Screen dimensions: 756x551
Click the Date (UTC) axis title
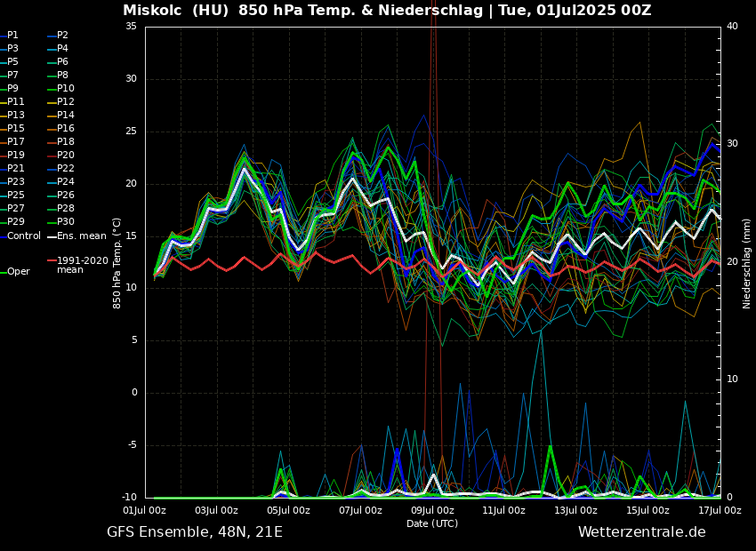click(432, 523)
